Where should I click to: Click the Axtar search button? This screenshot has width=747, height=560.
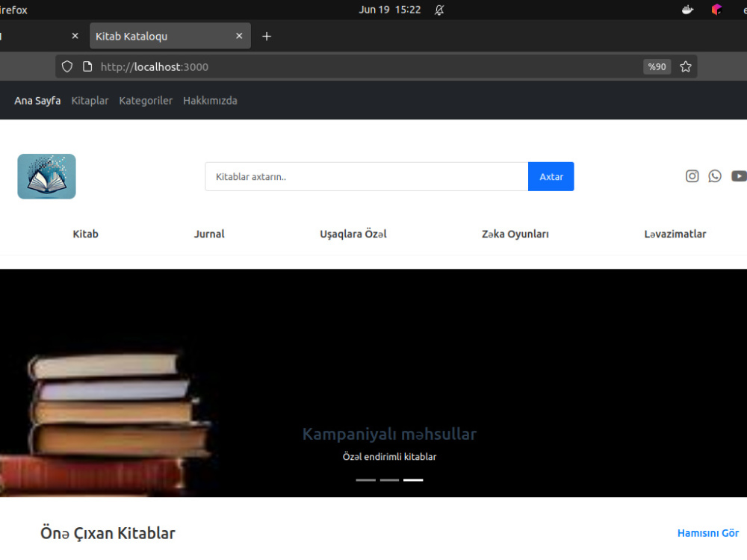click(551, 177)
